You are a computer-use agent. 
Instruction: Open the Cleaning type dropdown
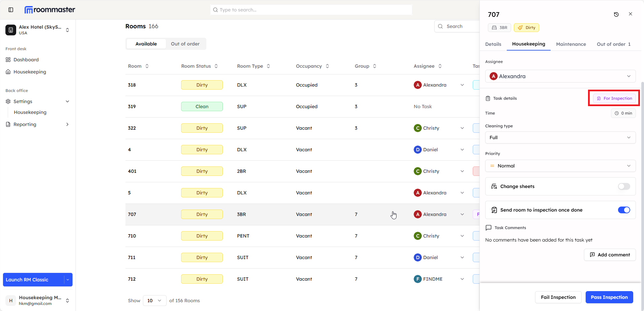click(x=560, y=137)
